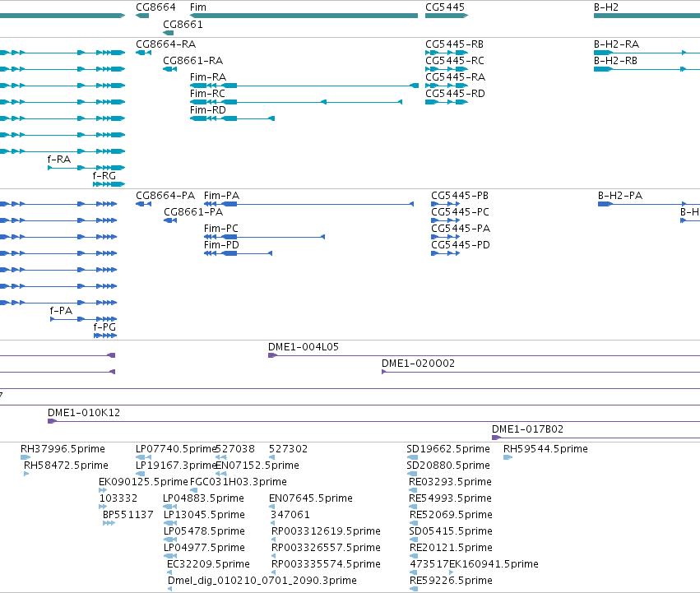This screenshot has height=593, width=700.
Task: Click the CG5445 gene bar
Action: tap(447, 16)
